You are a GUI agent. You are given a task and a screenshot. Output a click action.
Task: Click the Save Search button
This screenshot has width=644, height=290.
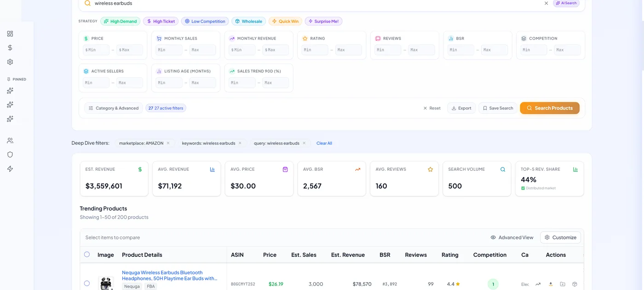(x=498, y=108)
